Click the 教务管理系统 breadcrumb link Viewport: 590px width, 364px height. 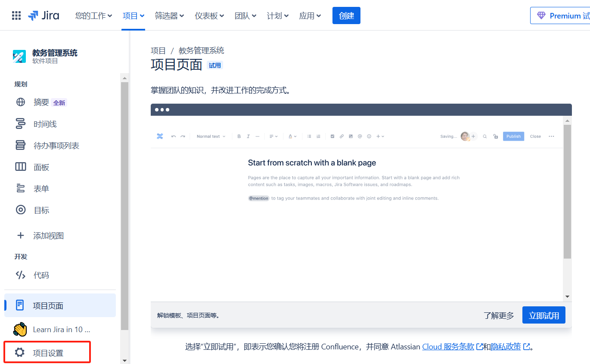(x=202, y=50)
